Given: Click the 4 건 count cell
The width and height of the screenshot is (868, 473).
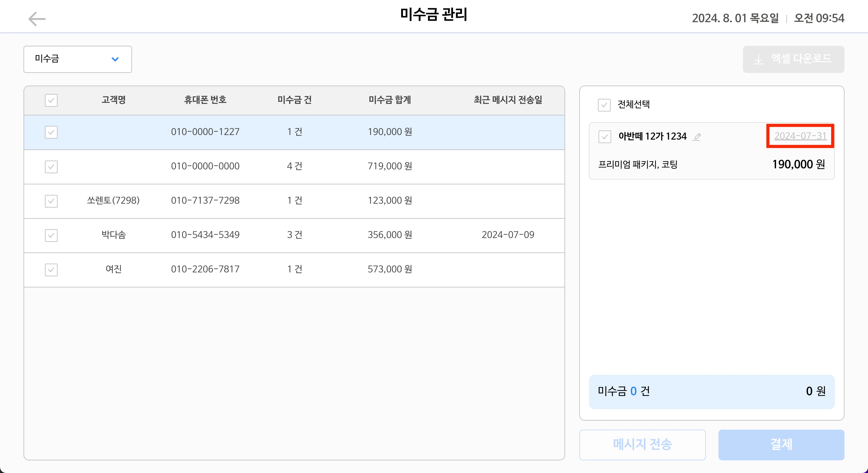Looking at the screenshot, I should pyautogui.click(x=294, y=166).
